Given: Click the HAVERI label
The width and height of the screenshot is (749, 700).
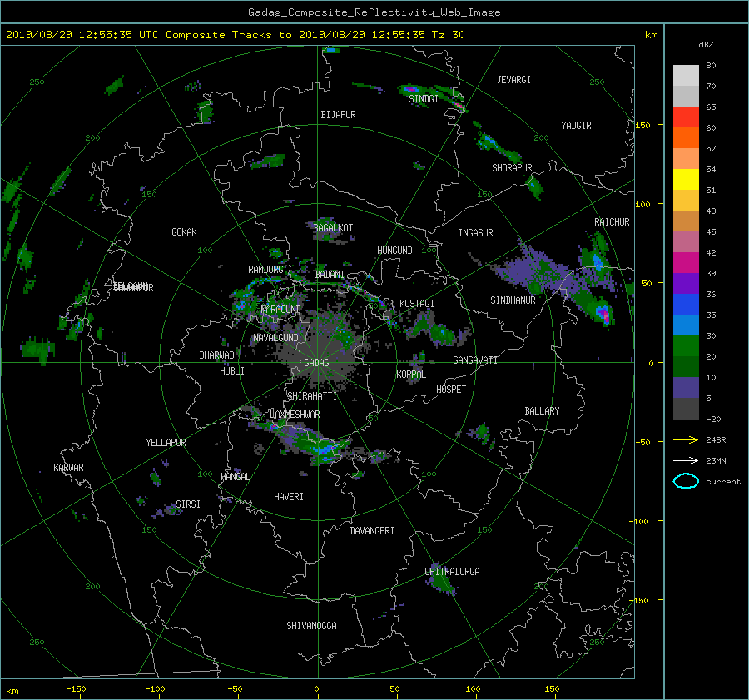Looking at the screenshot, I should tap(289, 497).
